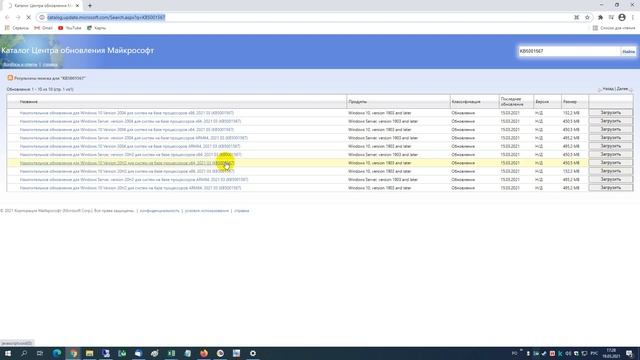
Task: Open the Windows 10 Version 2004 x86 update link
Action: (127, 113)
